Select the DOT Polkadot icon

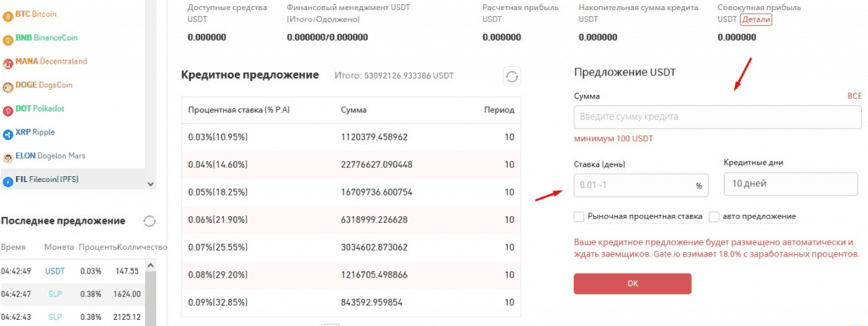tap(8, 111)
